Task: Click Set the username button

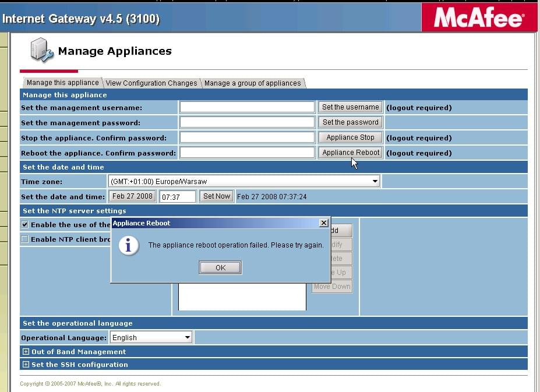Action: [x=350, y=107]
